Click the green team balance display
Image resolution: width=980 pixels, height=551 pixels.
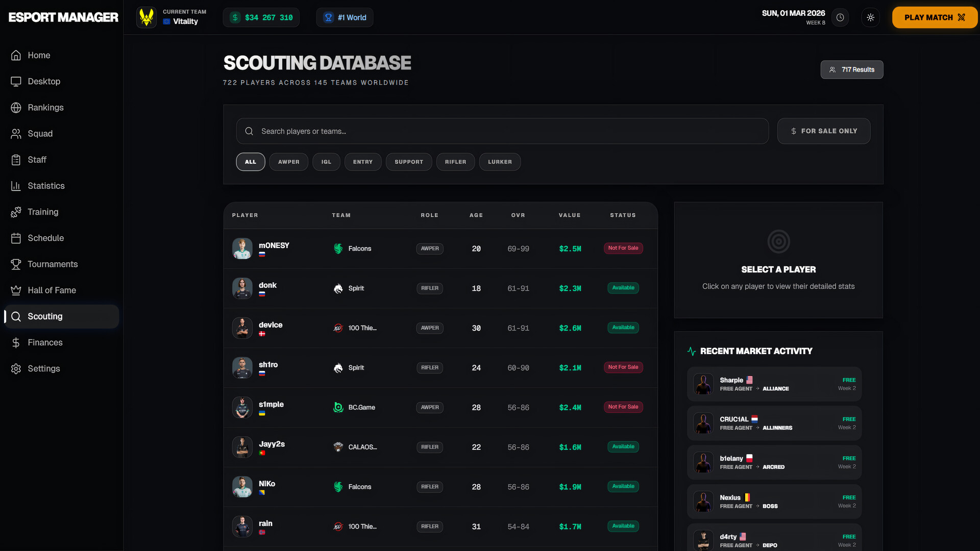pos(261,17)
